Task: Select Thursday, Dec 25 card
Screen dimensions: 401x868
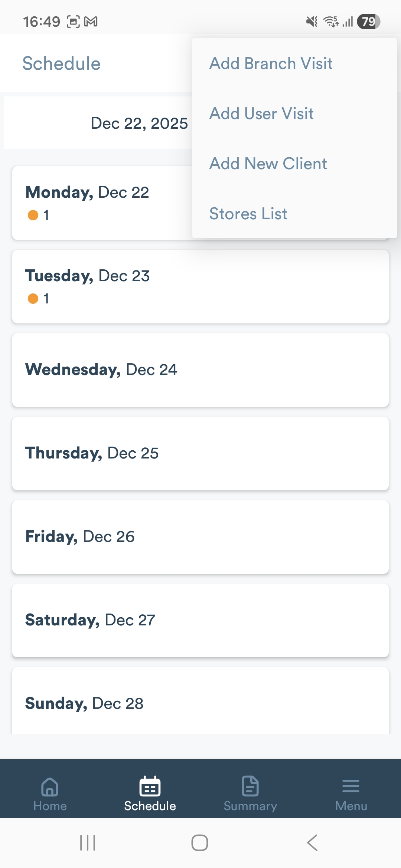Action: [x=200, y=453]
